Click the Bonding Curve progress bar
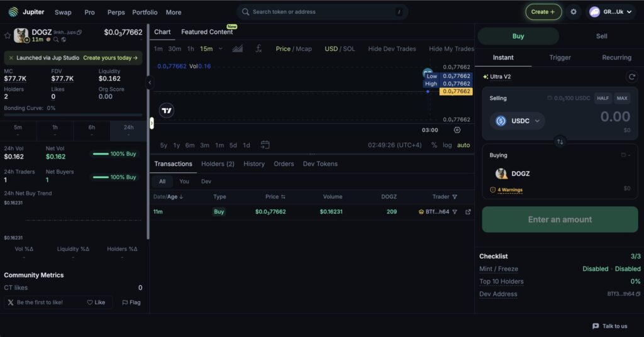 click(73, 115)
